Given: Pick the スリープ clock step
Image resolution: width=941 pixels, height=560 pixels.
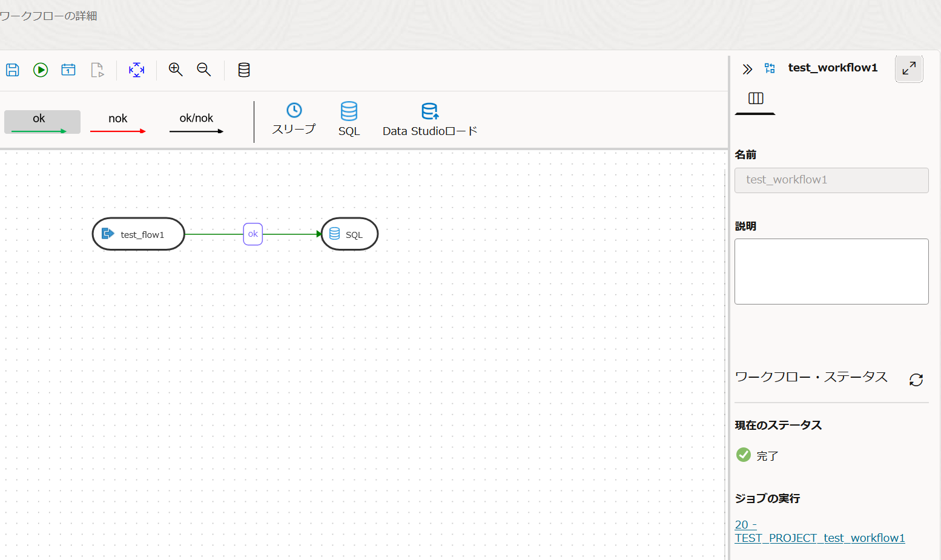Looking at the screenshot, I should 294,119.
